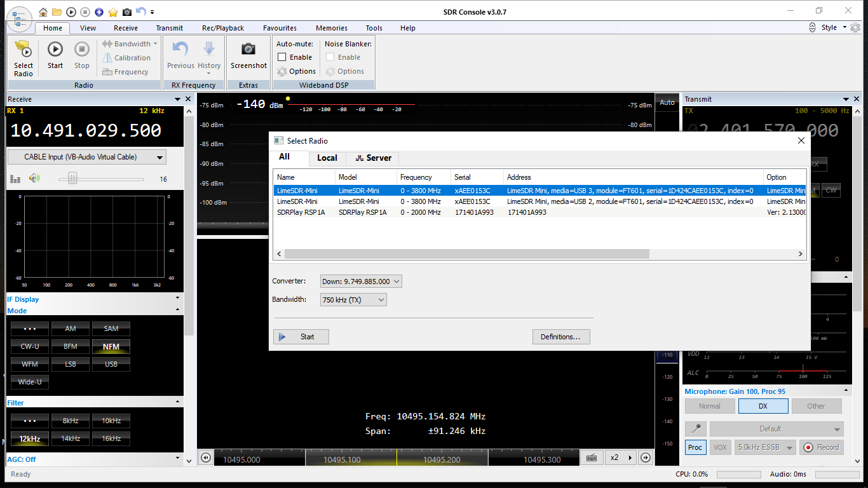This screenshot has width=868, height=488.
Task: Click the Auto button on spectrum
Action: point(667,102)
